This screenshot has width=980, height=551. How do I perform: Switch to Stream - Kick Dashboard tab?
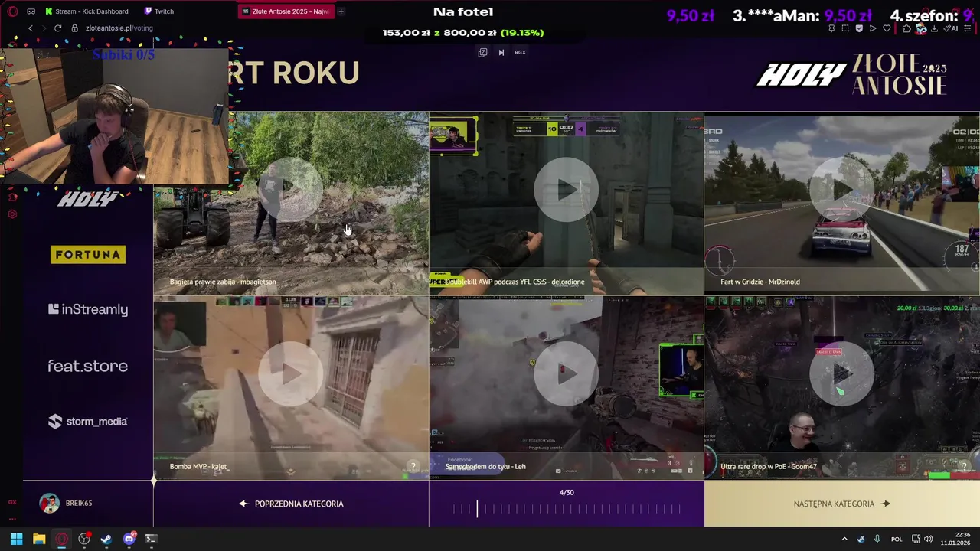point(87,11)
